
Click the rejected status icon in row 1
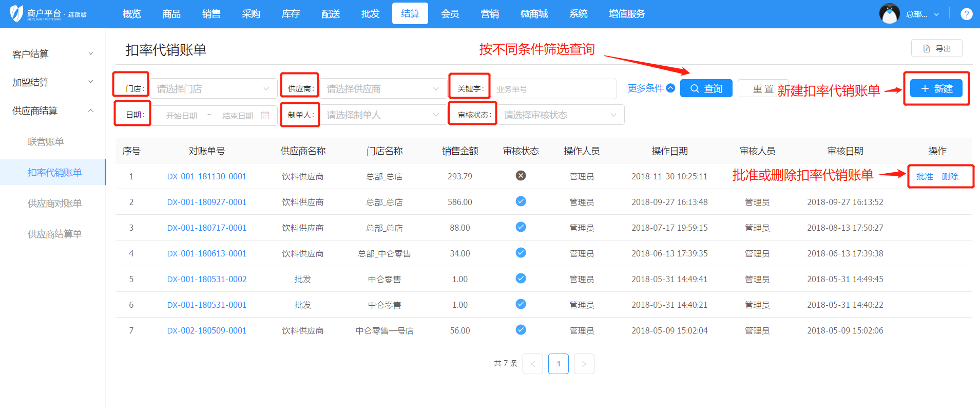pyautogui.click(x=521, y=176)
